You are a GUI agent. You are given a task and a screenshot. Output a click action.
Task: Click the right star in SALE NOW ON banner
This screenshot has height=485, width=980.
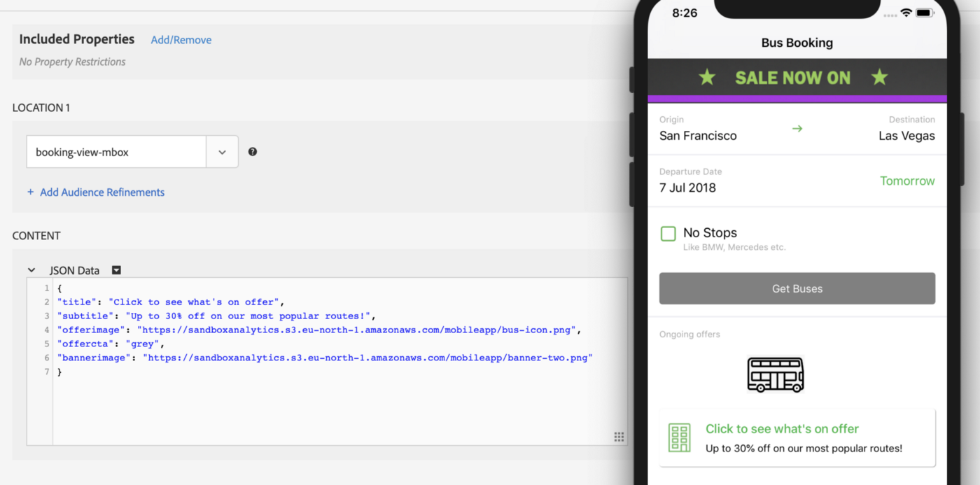(x=879, y=78)
